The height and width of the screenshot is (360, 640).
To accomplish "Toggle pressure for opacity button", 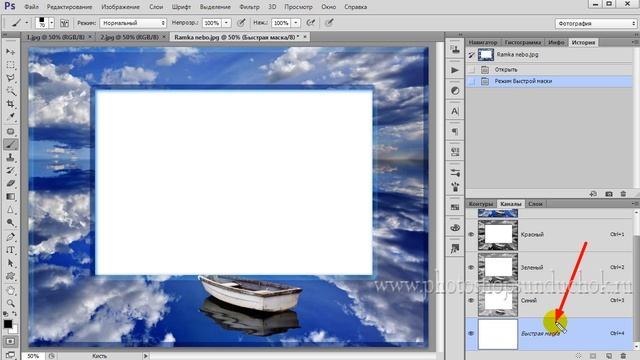I will [x=241, y=23].
